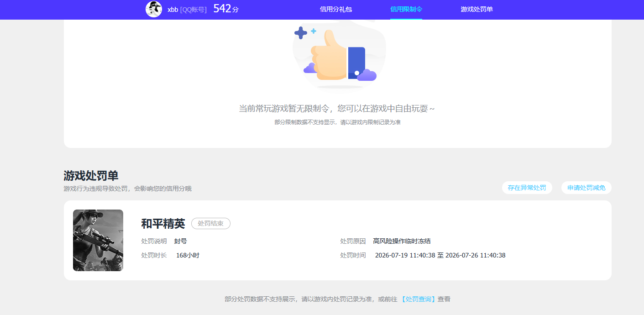This screenshot has width=644, height=315.
Task: Click the 高风险操作临时冻结 reason text
Action: tap(402, 241)
